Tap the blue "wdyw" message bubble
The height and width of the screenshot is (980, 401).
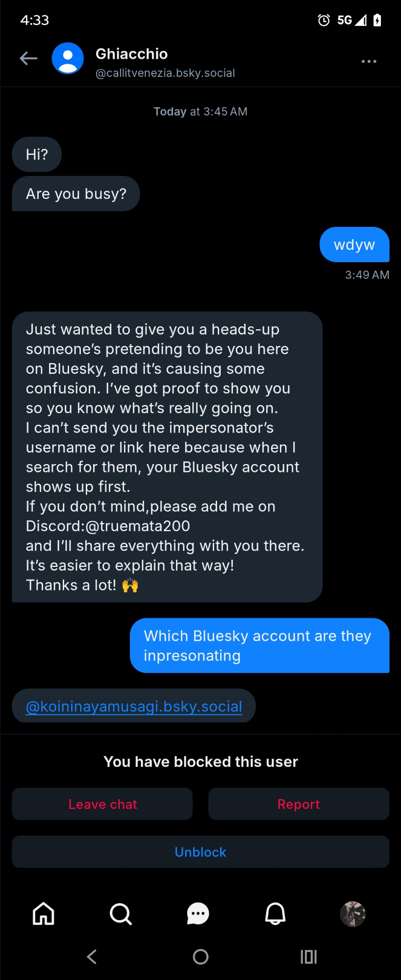click(x=354, y=245)
